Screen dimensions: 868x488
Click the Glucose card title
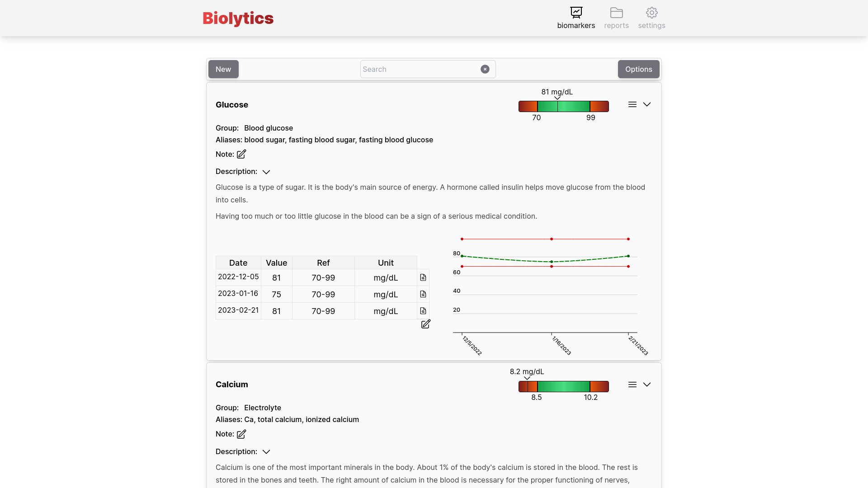tap(232, 105)
